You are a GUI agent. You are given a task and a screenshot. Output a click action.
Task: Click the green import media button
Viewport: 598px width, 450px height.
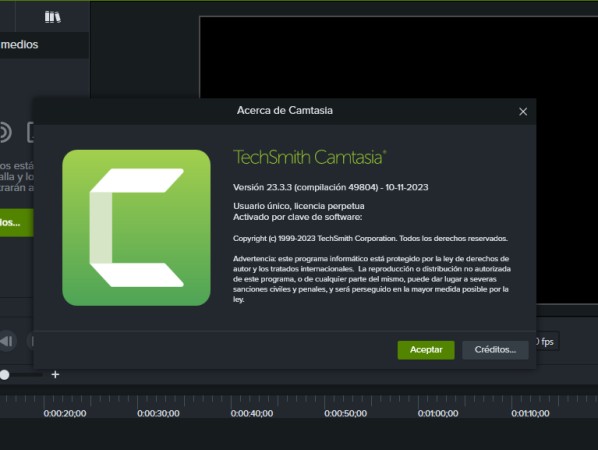click(x=16, y=222)
